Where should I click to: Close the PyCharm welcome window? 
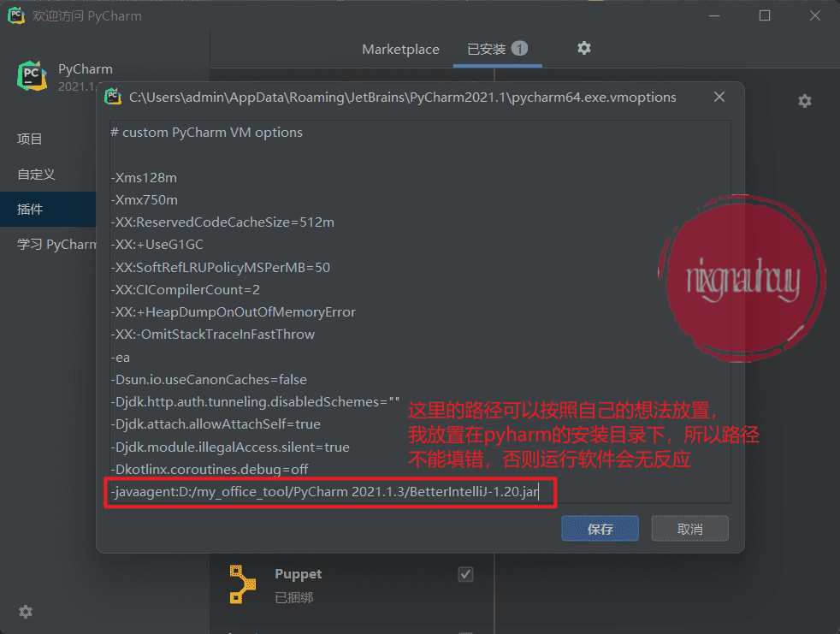(815, 15)
